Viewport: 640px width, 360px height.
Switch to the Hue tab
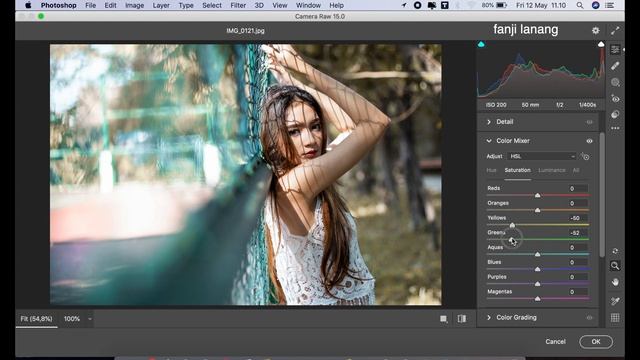491,170
